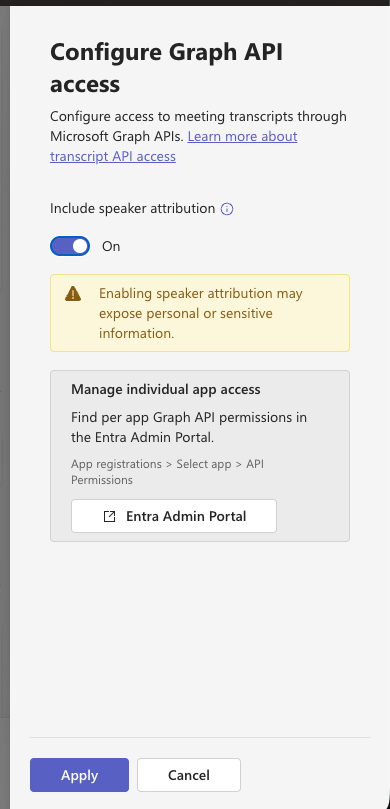This screenshot has height=809, width=390.
Task: Apply the Graph API access settings
Action: pos(79,775)
